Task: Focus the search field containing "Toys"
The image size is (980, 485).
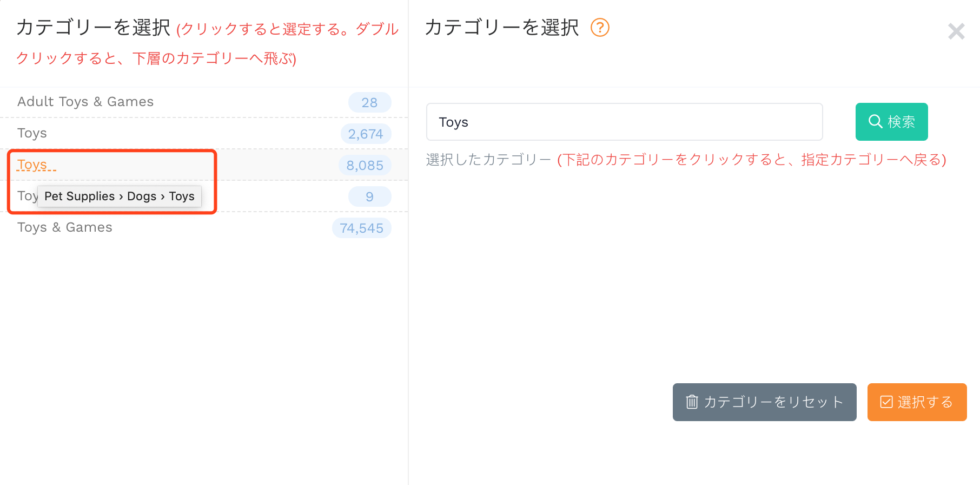Action: [625, 122]
